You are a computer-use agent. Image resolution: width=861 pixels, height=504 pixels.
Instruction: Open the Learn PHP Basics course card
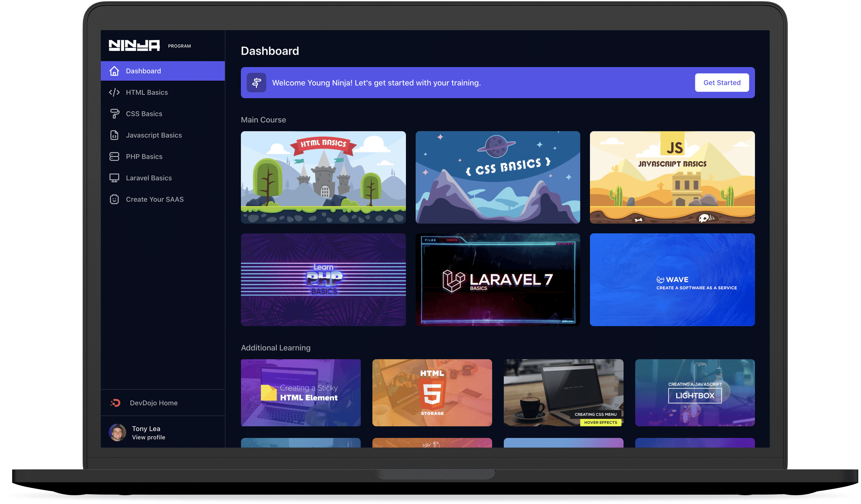tap(323, 280)
